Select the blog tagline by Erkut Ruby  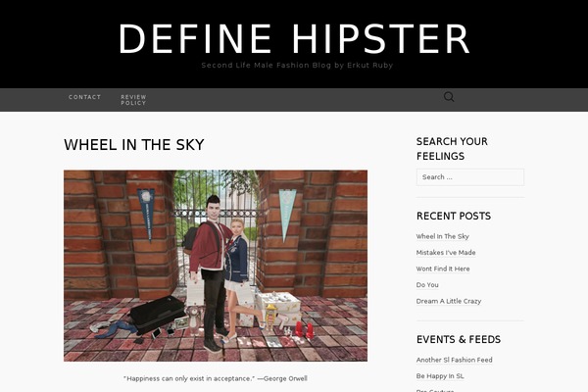tap(297, 66)
